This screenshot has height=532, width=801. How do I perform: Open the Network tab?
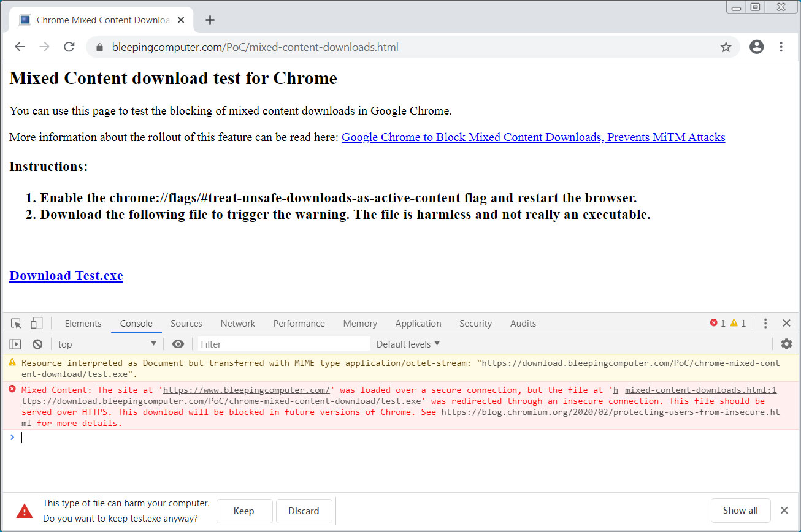click(x=238, y=324)
